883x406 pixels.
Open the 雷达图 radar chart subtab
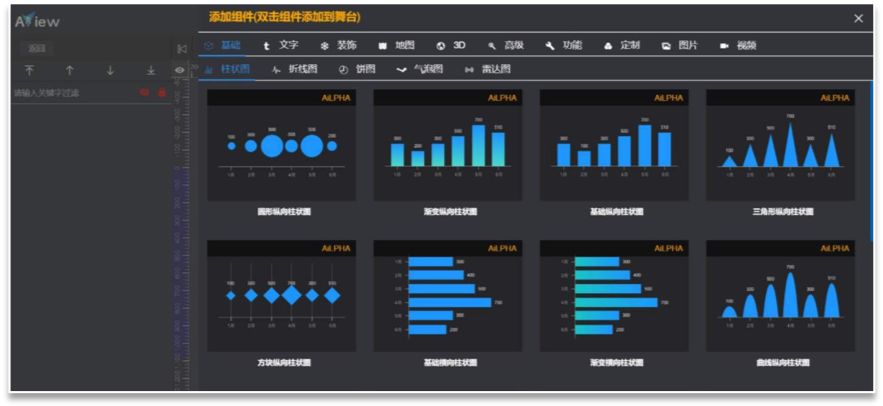tap(487, 70)
